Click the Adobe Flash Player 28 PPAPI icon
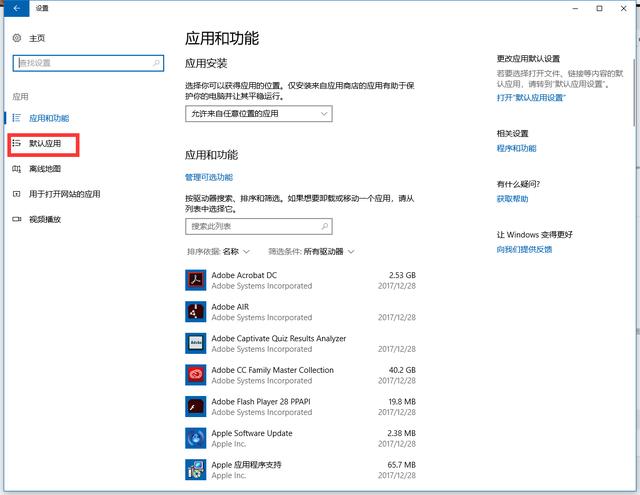Viewport: 640px width, 495px height. tap(195, 407)
